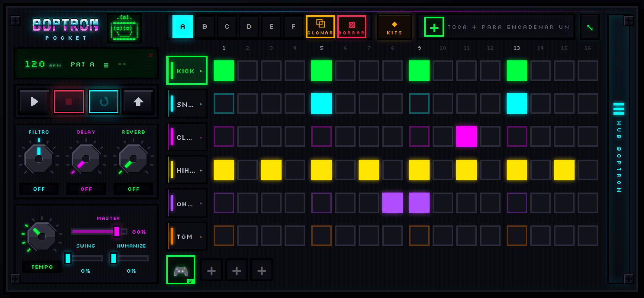Expand the OH... track arrow

201,204
